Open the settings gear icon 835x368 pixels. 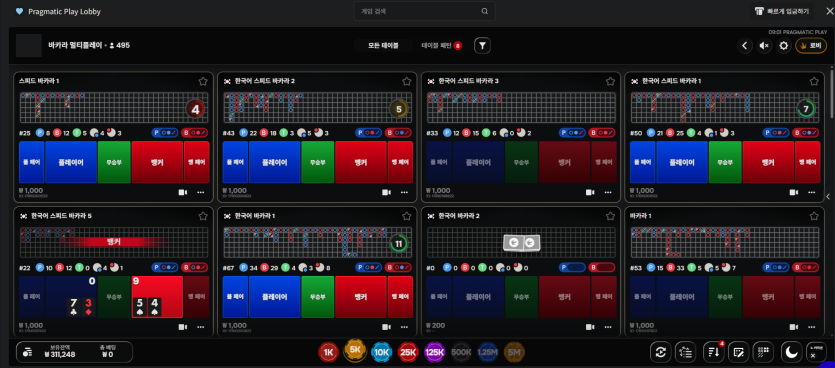pyautogui.click(x=783, y=46)
